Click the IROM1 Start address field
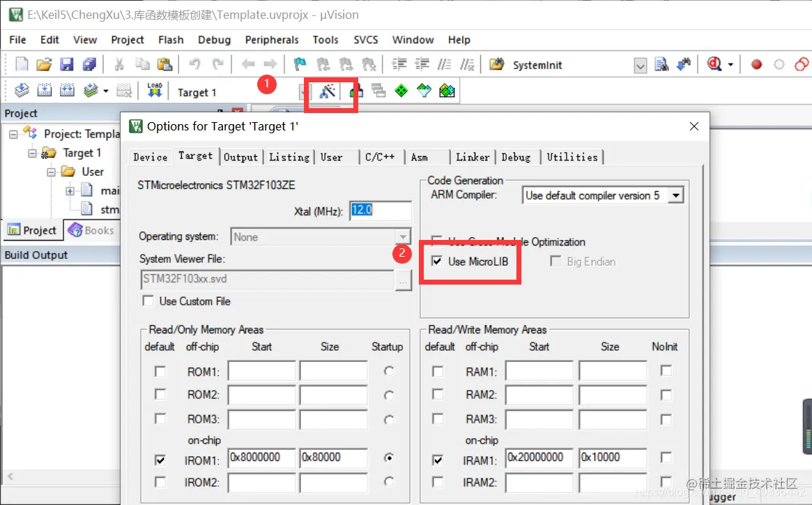The height and width of the screenshot is (505, 812). click(x=261, y=458)
